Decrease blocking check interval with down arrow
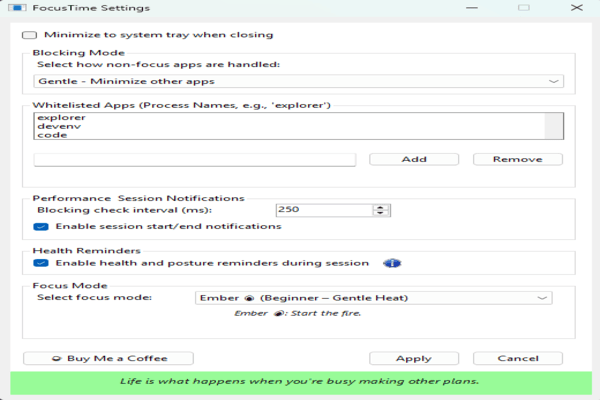Image resolution: width=600 pixels, height=400 pixels. 380,213
